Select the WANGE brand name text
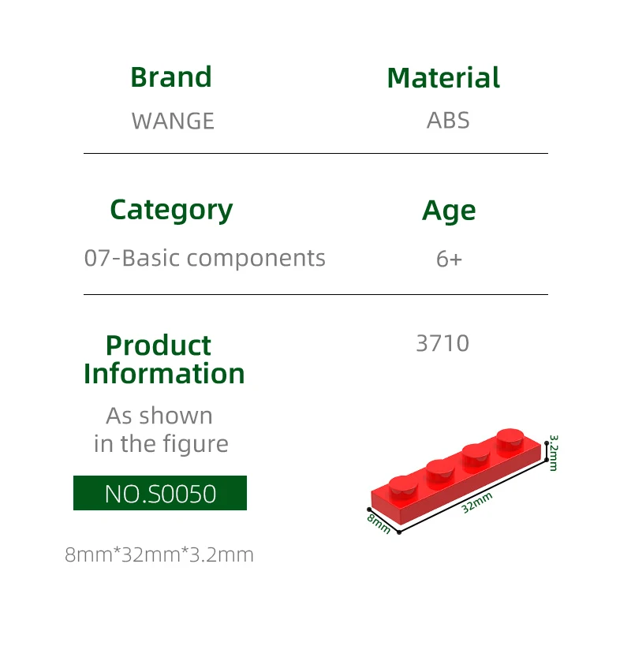Viewport: 631px width, 672px height. (x=173, y=121)
